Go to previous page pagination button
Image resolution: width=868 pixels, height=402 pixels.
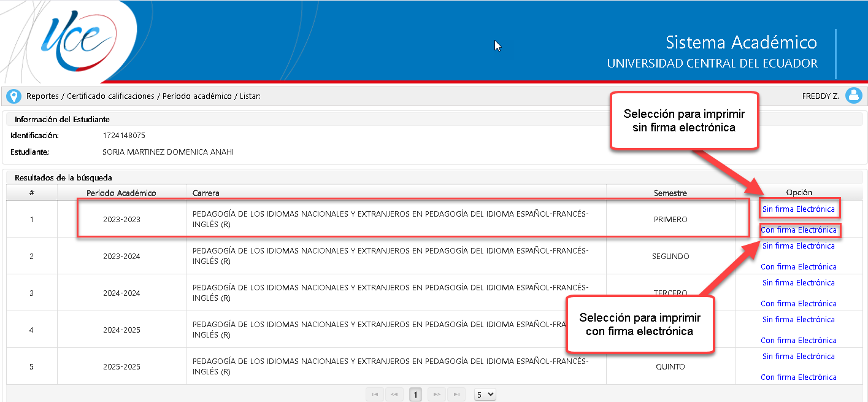(x=394, y=394)
